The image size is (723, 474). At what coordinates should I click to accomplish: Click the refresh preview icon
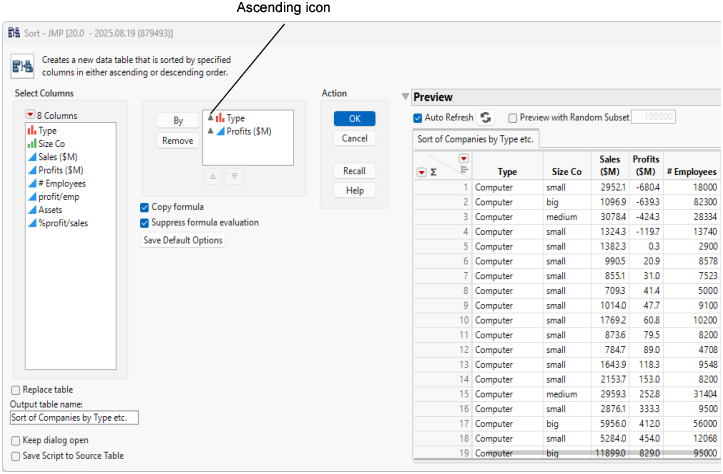[486, 118]
